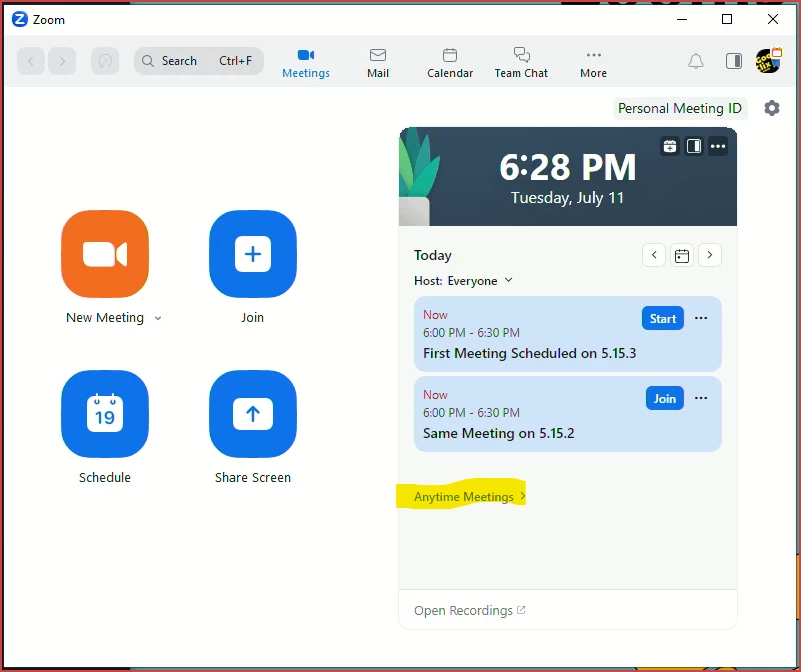Toggle the side panel icon in top toolbar
The image size is (801, 672).
[x=734, y=61]
